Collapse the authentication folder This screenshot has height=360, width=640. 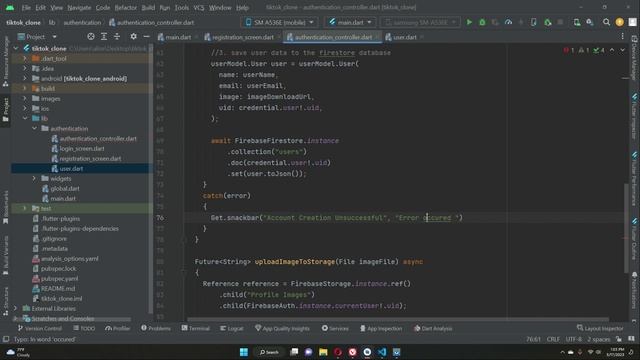point(35,129)
